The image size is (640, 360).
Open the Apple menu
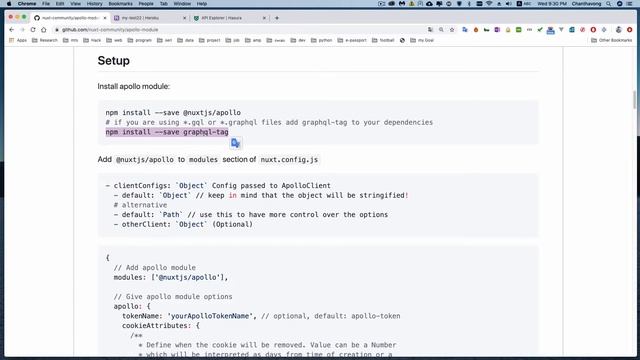[9, 4]
